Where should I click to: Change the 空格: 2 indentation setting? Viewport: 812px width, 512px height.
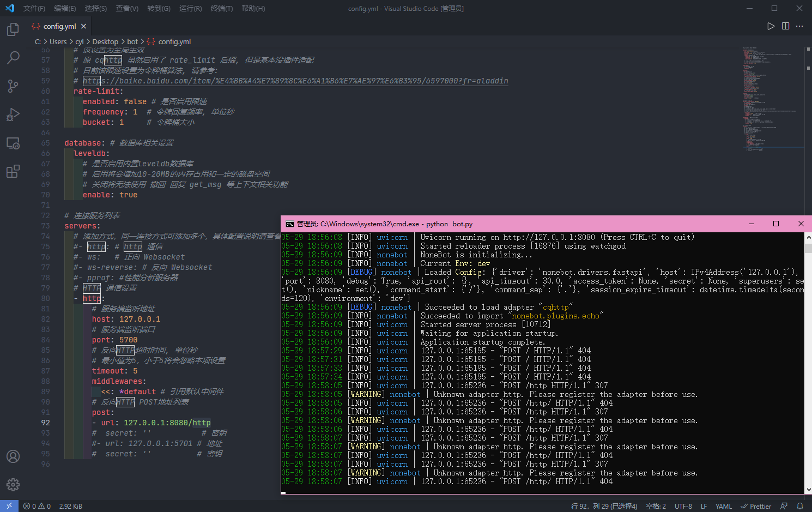pyautogui.click(x=656, y=506)
